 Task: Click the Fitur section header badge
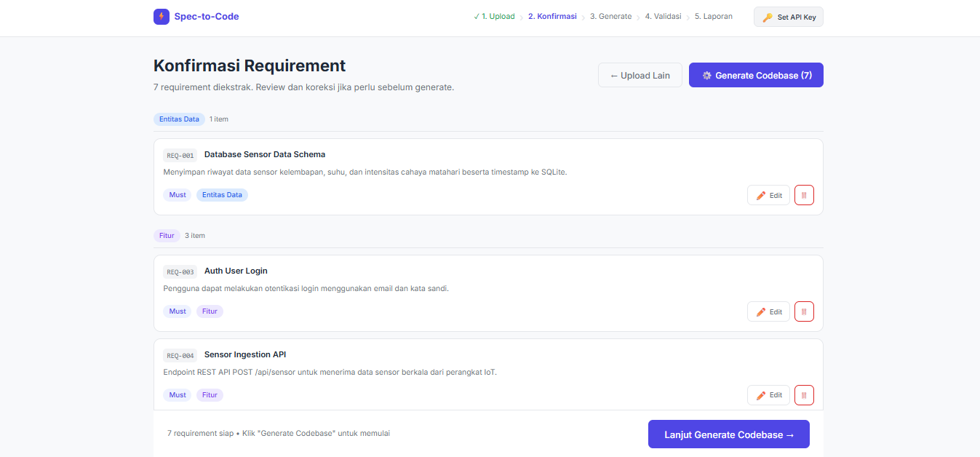167,236
